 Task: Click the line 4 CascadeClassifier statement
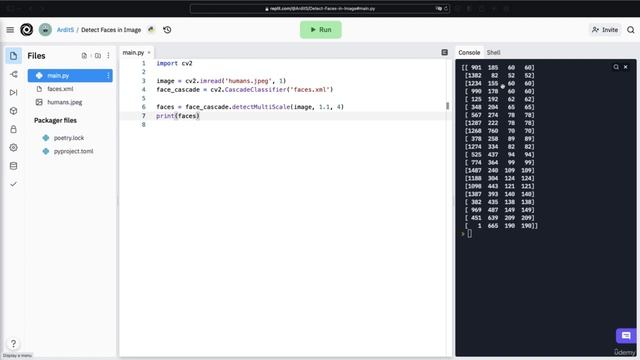(245, 89)
